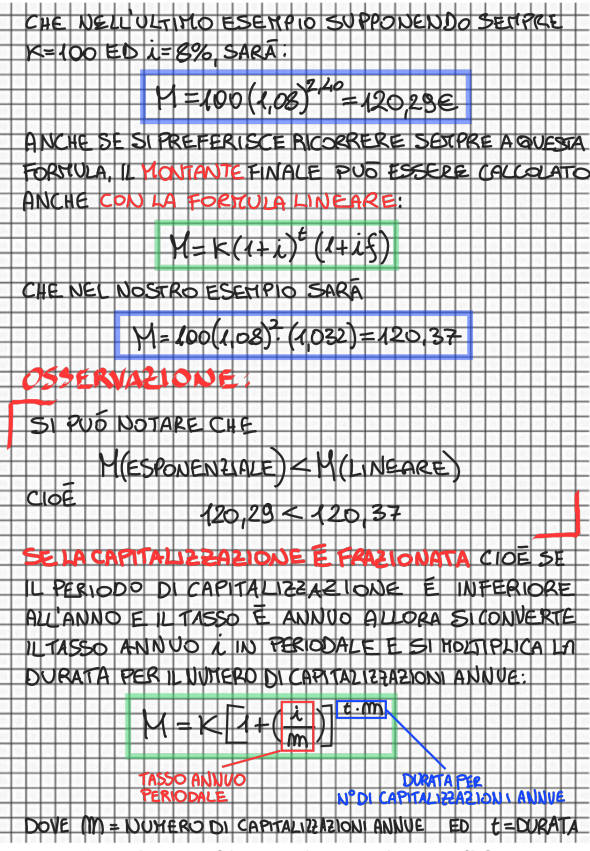Click the bottom line DOVE m = NUMERO DI CAPITALIZZAZIONI
The image size is (590, 851).
pyautogui.click(x=225, y=826)
